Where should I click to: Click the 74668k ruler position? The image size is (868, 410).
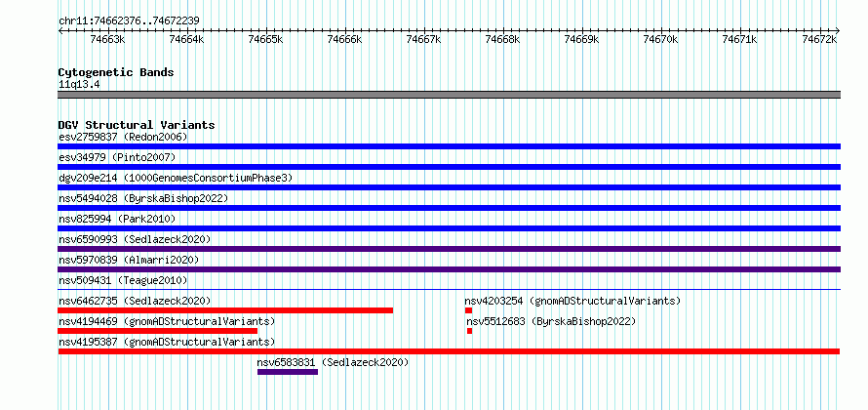[x=503, y=39]
